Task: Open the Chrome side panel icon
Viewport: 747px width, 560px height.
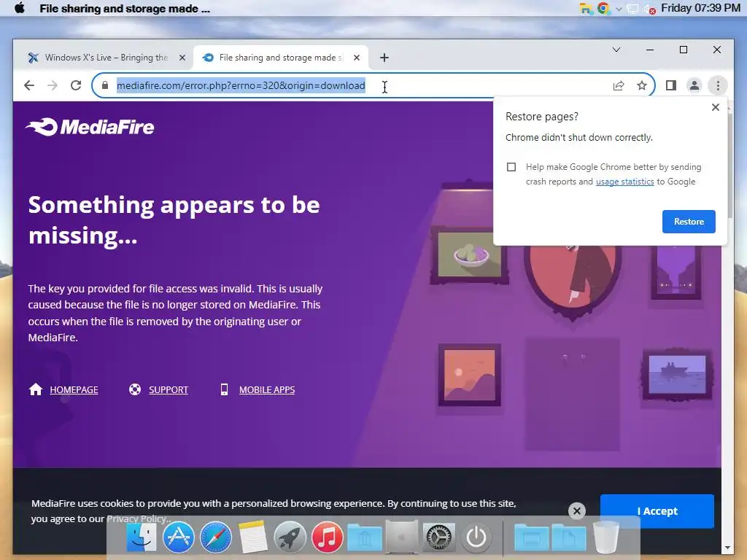Action: click(x=671, y=85)
